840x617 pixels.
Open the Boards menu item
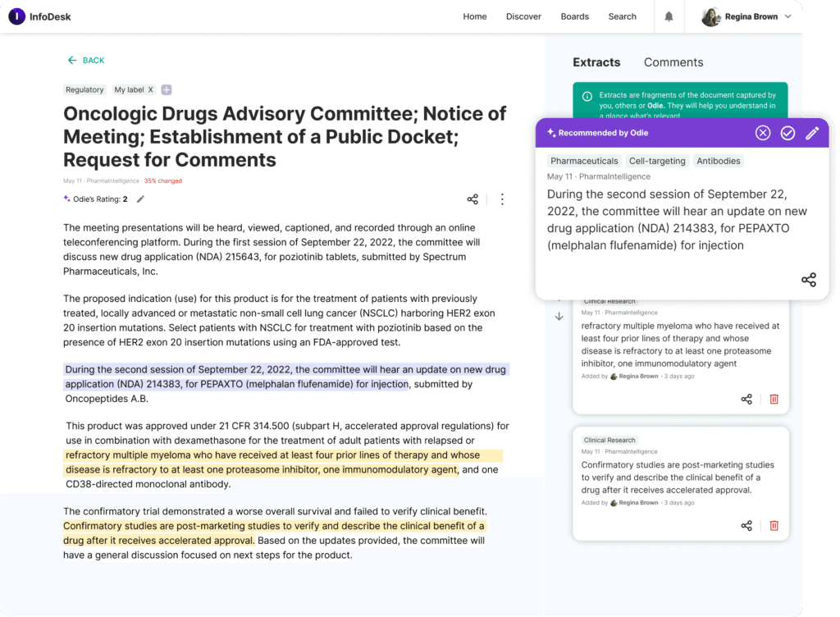click(574, 16)
